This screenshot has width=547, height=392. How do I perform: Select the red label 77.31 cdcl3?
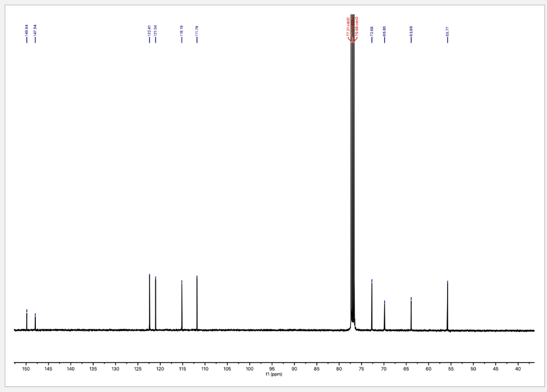click(348, 27)
